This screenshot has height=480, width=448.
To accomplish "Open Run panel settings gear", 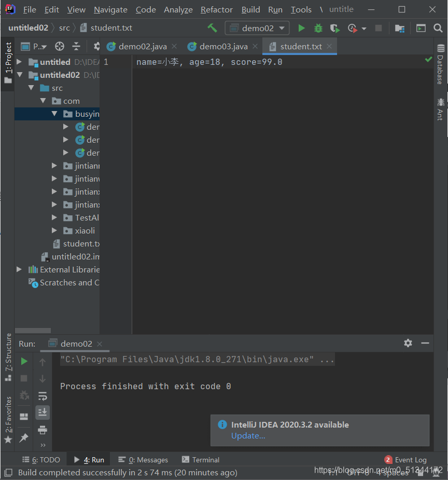I will click(408, 343).
